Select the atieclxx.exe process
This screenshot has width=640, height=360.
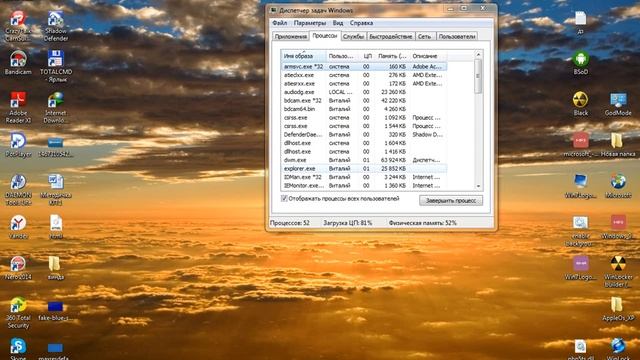pos(364,75)
